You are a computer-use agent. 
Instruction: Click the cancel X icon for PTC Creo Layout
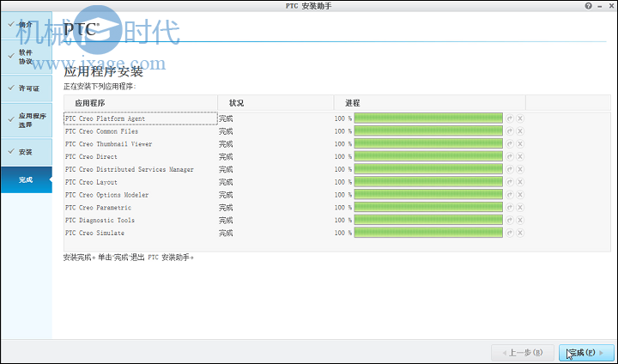520,182
